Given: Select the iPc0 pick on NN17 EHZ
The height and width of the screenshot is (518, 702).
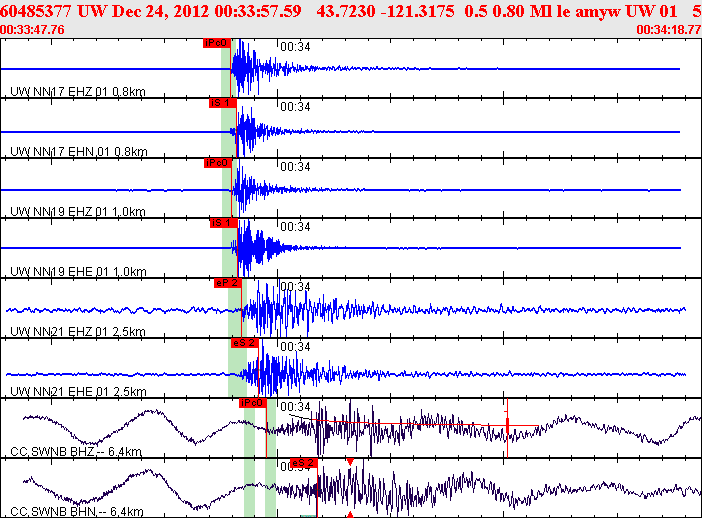Looking at the screenshot, I should pyautogui.click(x=217, y=43).
